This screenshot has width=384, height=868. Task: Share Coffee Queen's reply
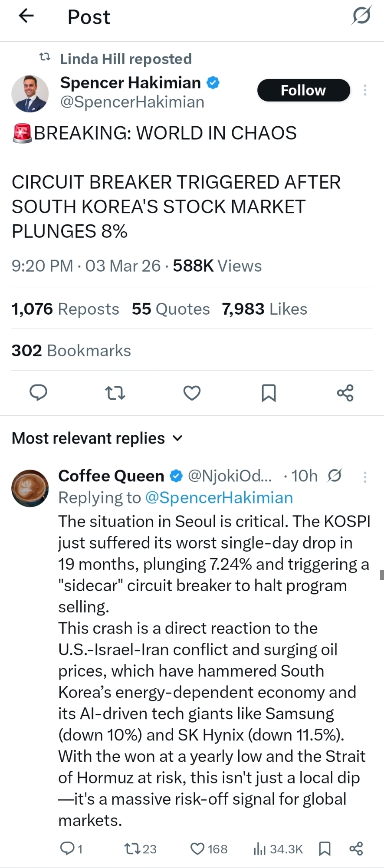pos(356,848)
